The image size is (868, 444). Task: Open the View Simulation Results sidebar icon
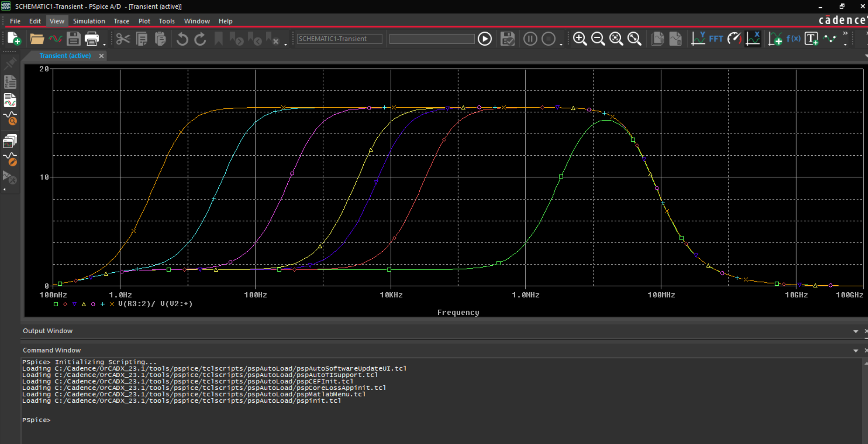click(x=10, y=101)
